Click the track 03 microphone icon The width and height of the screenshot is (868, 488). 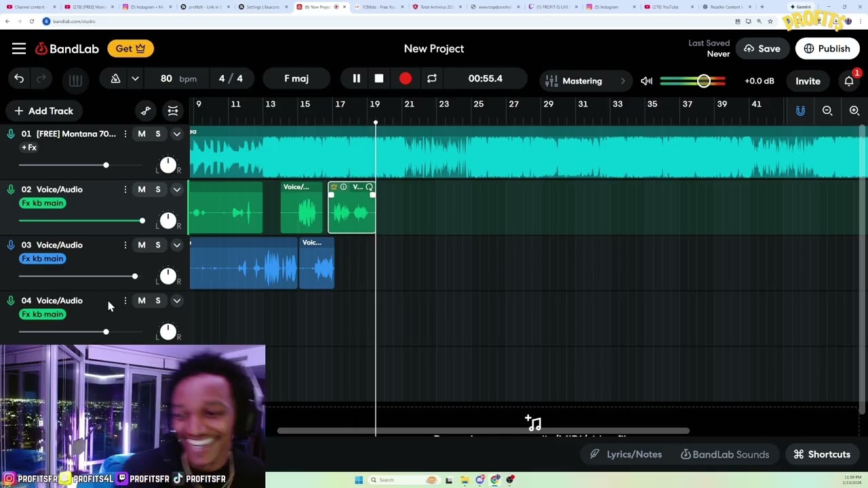tap(11, 245)
